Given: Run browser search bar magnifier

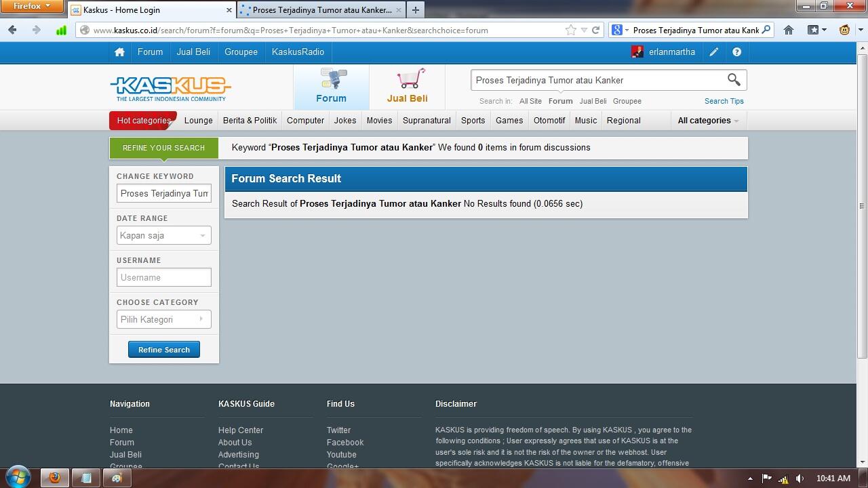Looking at the screenshot, I should (766, 30).
